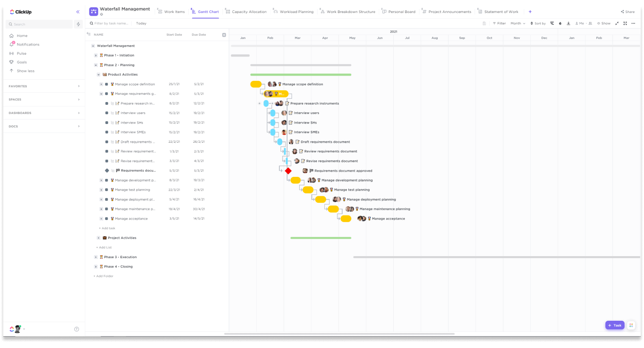Go to Home in the sidebar
Viewport: 644px width, 348px height.
pyautogui.click(x=22, y=36)
